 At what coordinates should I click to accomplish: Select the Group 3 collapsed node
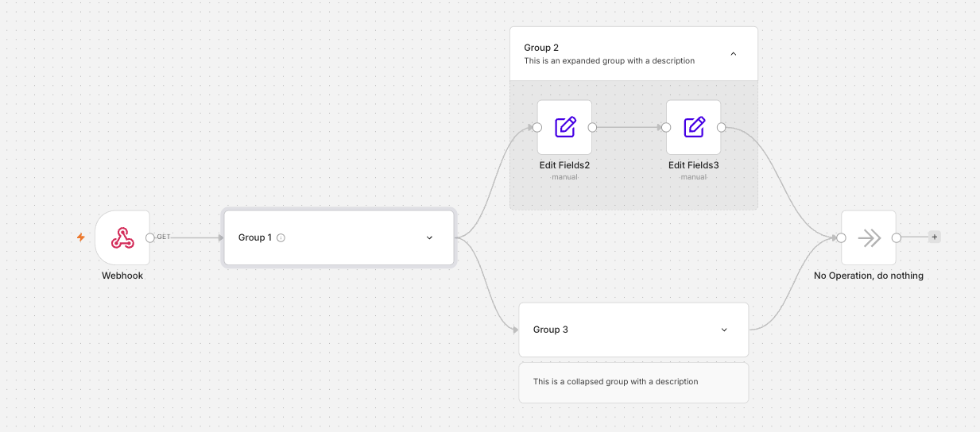coord(633,330)
